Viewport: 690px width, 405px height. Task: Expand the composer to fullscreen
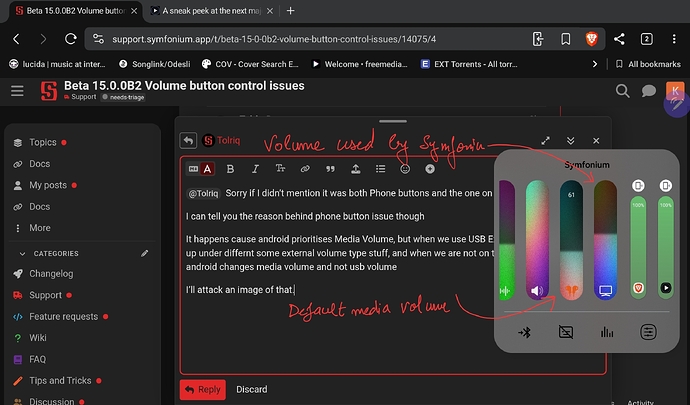tap(546, 141)
